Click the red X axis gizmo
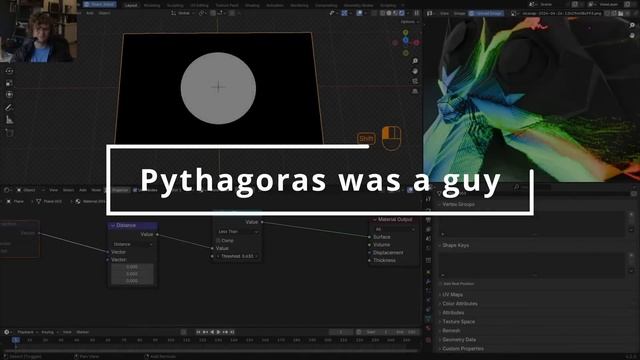Screen dimensions: 640x360 pyautogui.click(x=416, y=42)
